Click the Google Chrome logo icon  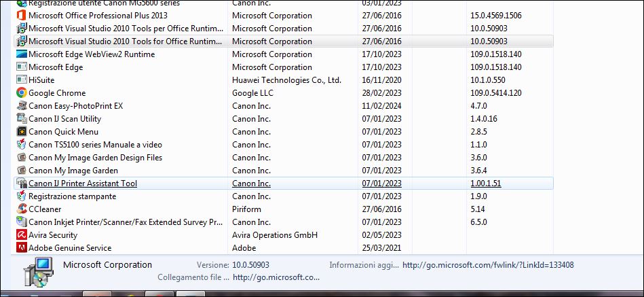(21, 93)
